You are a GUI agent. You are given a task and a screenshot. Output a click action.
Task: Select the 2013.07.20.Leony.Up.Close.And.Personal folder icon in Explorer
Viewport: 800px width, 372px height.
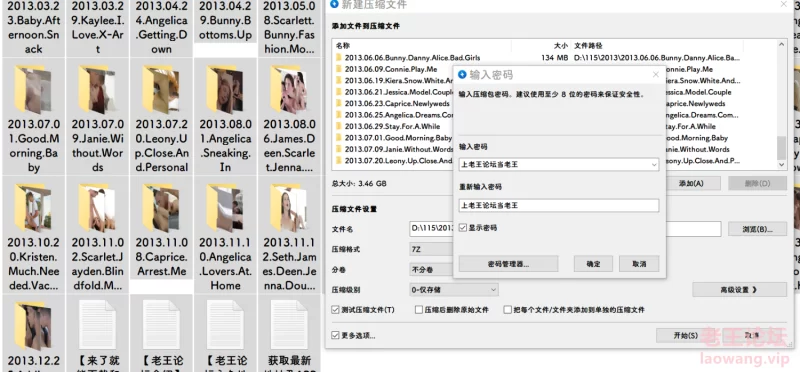[161, 90]
